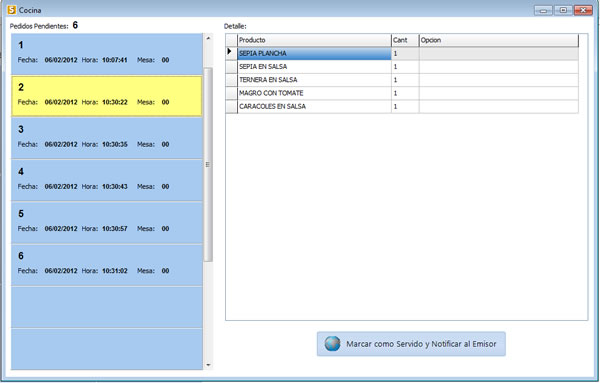This screenshot has height=383, width=600.
Task: Choose order 4 with time 10:30:43
Action: [107, 180]
